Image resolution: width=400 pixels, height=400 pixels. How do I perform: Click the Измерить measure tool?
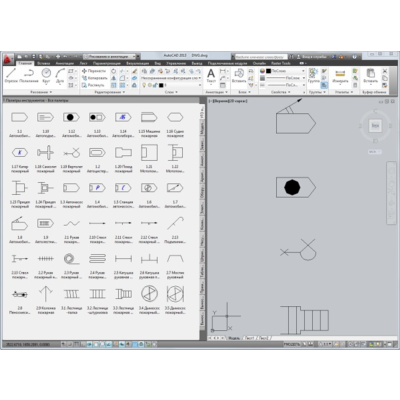click(x=340, y=76)
